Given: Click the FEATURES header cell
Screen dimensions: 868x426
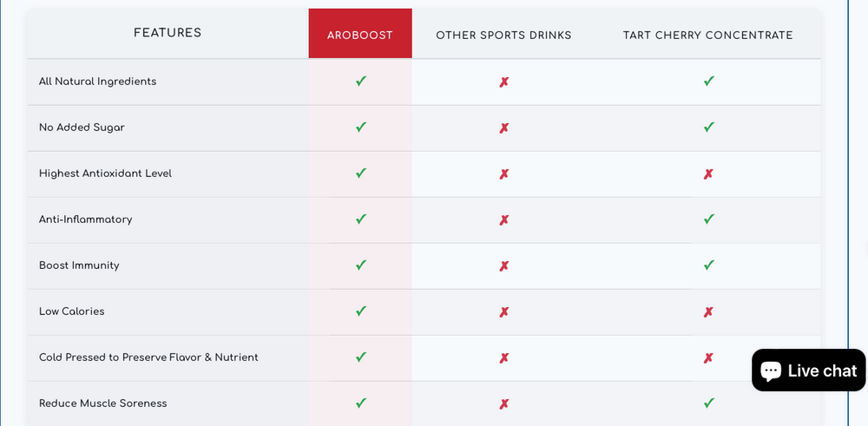Looking at the screenshot, I should pos(168,33).
